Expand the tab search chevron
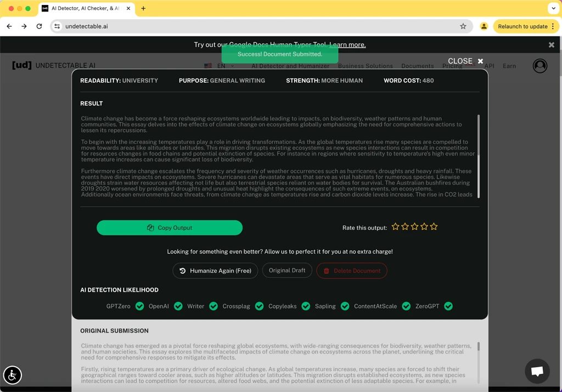Screen dimensions: 562x392 click(553, 8)
